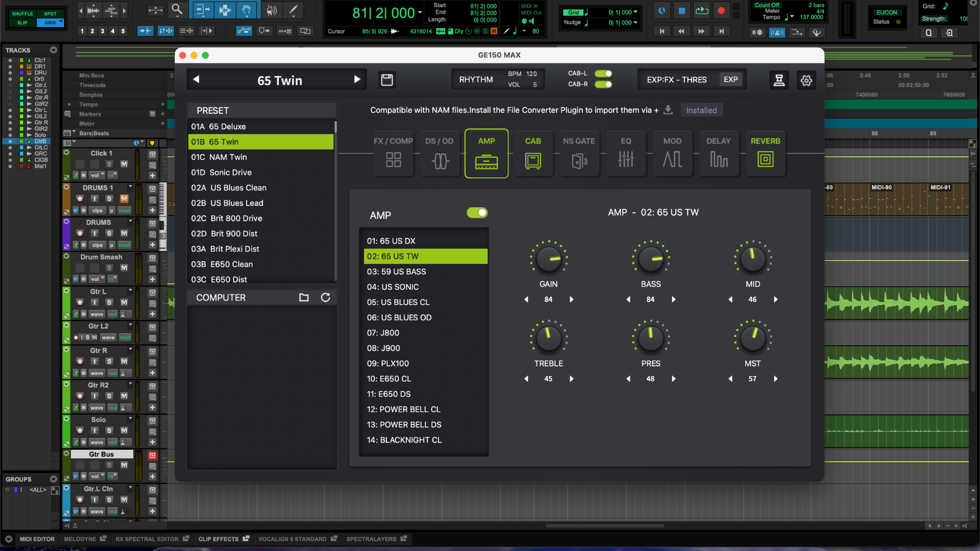Go to next preset arrow
The height and width of the screenshot is (551, 980).
pos(357,80)
